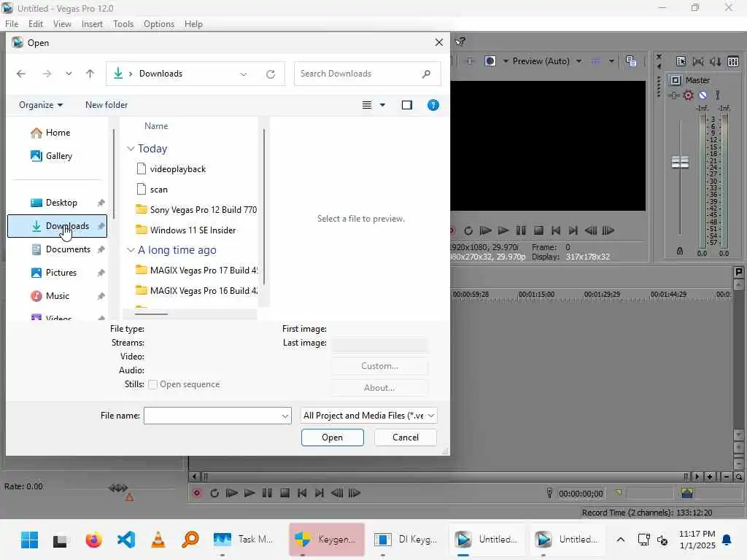Open the Edit menu
747x560 pixels.
click(36, 24)
